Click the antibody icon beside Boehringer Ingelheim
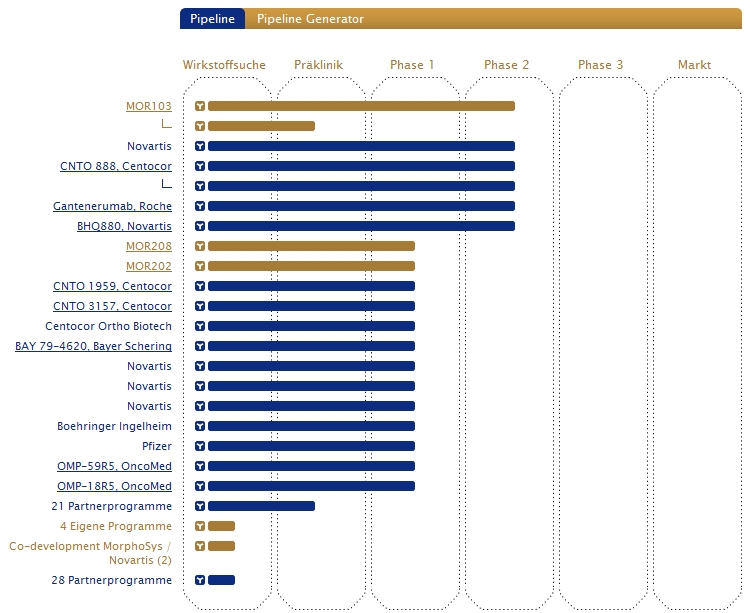750x613 pixels. click(x=200, y=426)
